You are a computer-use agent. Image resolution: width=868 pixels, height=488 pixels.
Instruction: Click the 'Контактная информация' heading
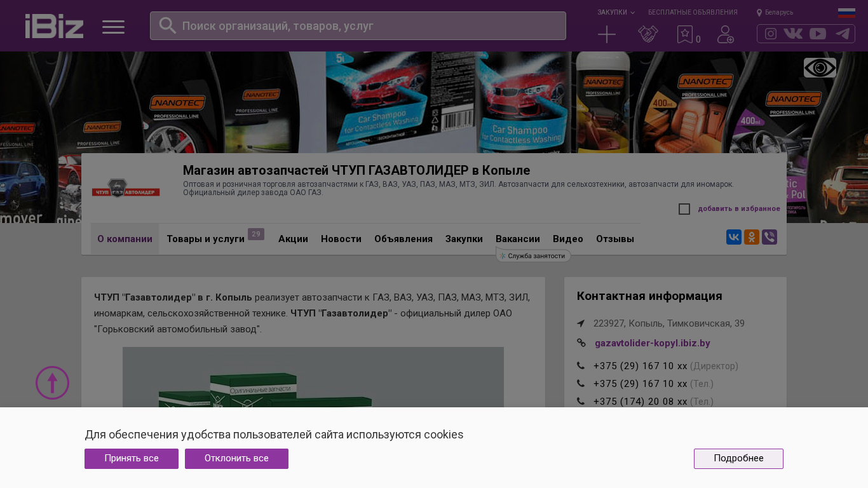tap(649, 296)
